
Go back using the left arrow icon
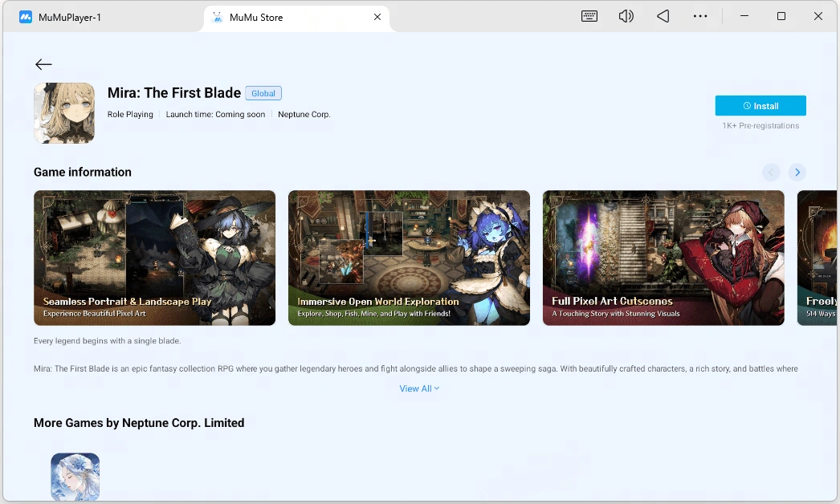(43, 65)
